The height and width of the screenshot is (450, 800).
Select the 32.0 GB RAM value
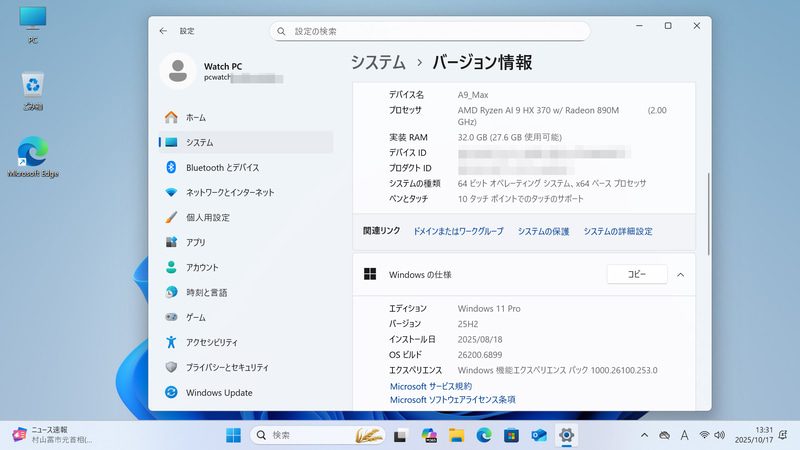click(x=510, y=137)
